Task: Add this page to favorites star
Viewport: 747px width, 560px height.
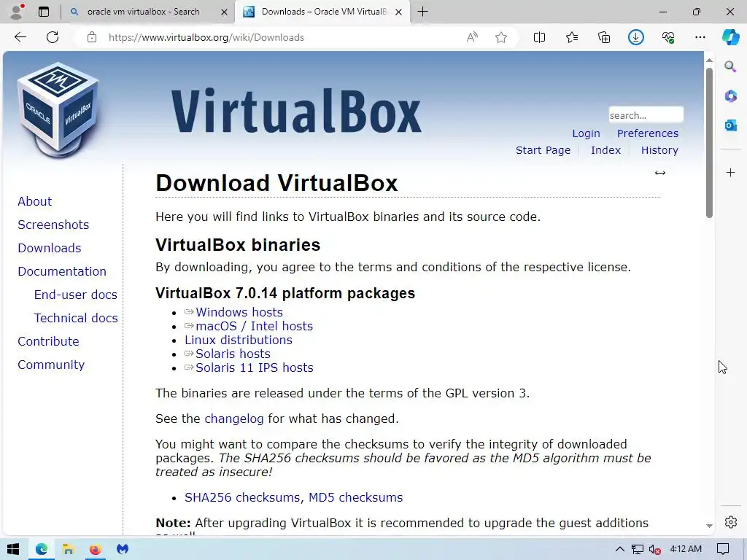Action: click(x=500, y=37)
